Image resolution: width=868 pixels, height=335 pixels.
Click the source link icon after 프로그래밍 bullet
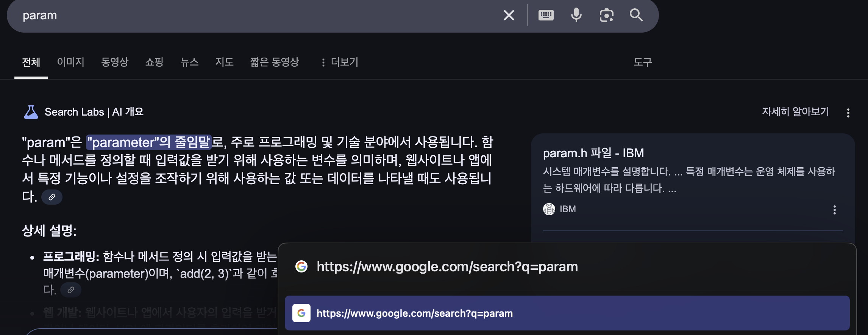71,290
